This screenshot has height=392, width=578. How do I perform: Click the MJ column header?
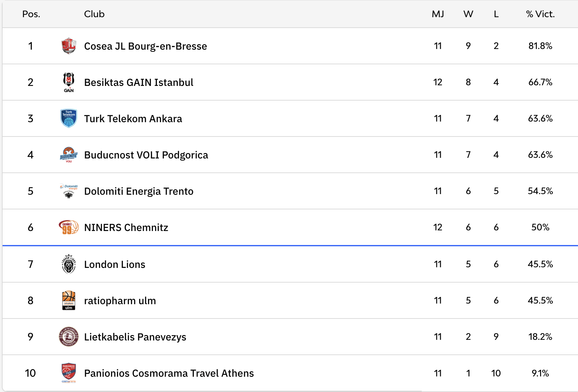click(x=438, y=14)
